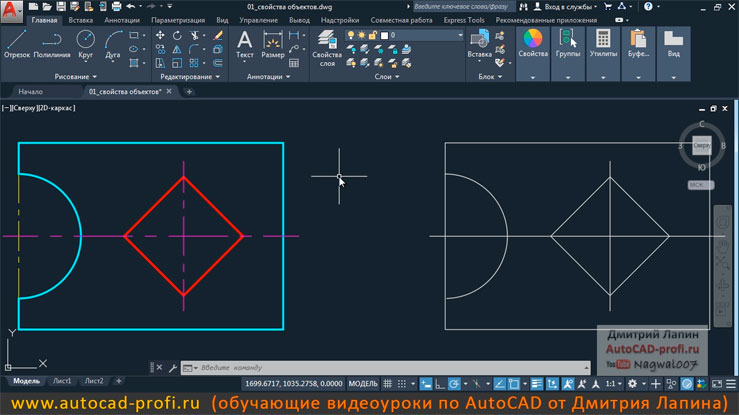Click the Сверху ViewCube face
Image resolution: width=739 pixels, height=415 pixels.
click(x=701, y=146)
